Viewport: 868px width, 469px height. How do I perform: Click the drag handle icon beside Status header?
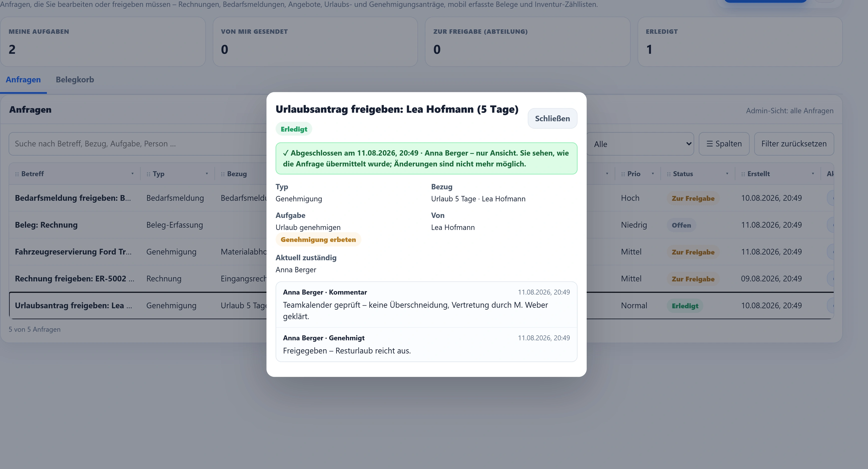pos(669,174)
